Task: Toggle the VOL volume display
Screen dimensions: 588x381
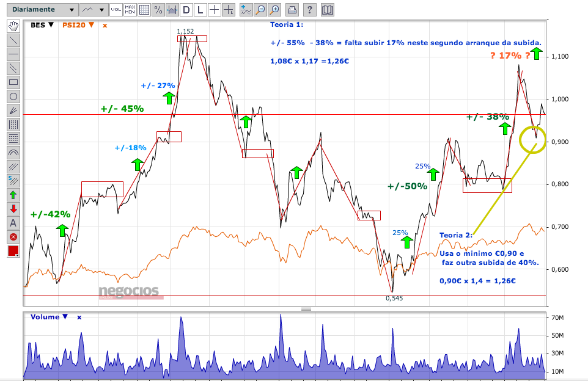Action: [x=116, y=10]
